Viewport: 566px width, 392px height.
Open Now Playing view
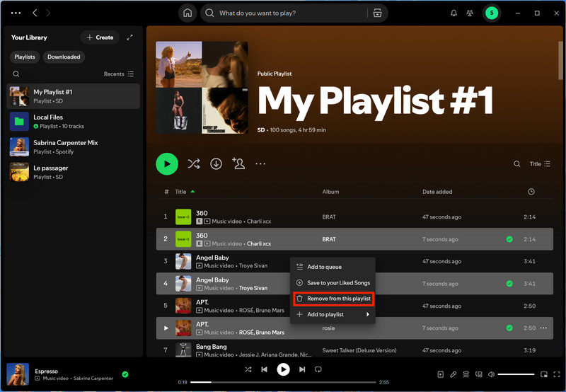tap(440, 374)
